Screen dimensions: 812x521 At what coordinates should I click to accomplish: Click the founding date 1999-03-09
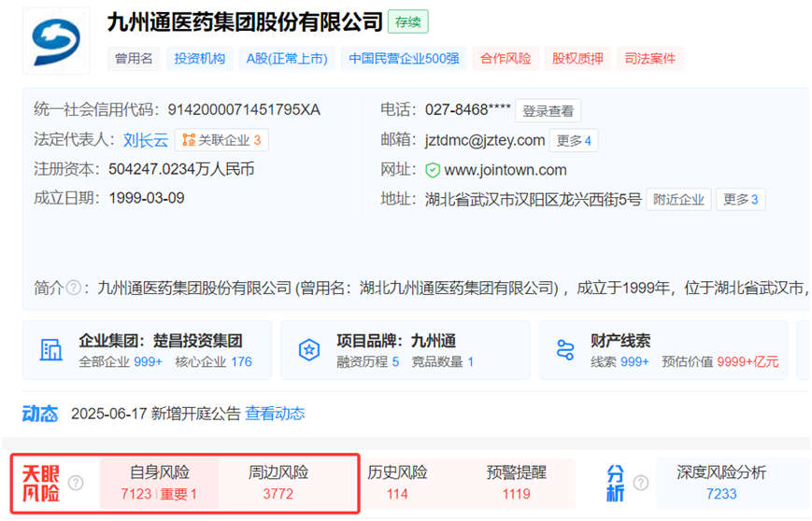[147, 198]
